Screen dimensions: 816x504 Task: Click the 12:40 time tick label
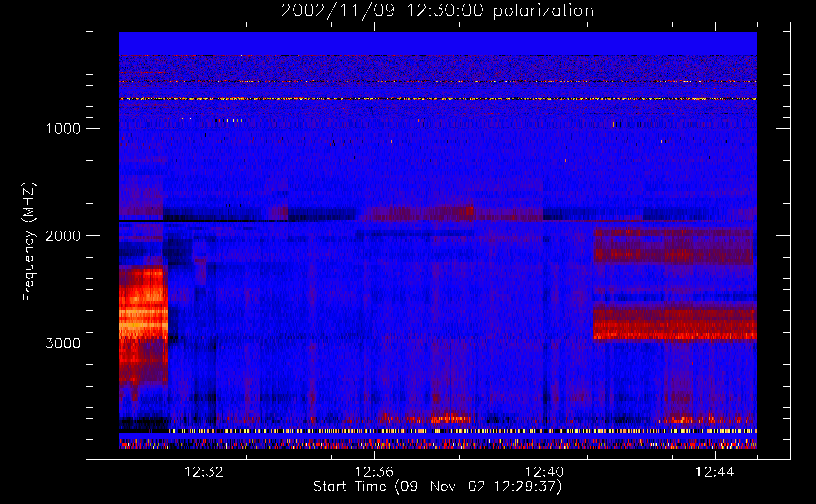pyautogui.click(x=545, y=472)
